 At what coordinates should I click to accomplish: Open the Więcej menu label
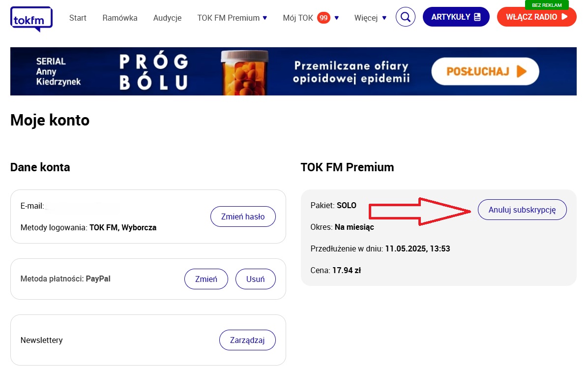[366, 18]
